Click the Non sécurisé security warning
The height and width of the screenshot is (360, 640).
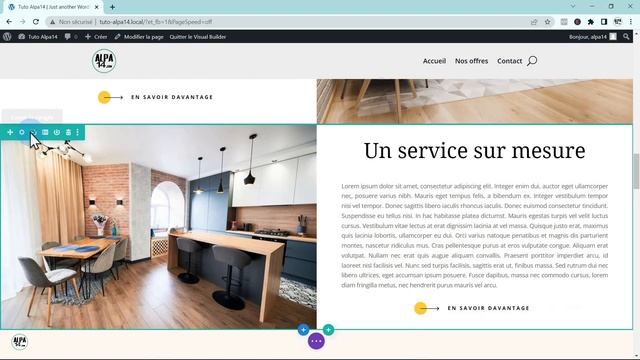tap(71, 22)
